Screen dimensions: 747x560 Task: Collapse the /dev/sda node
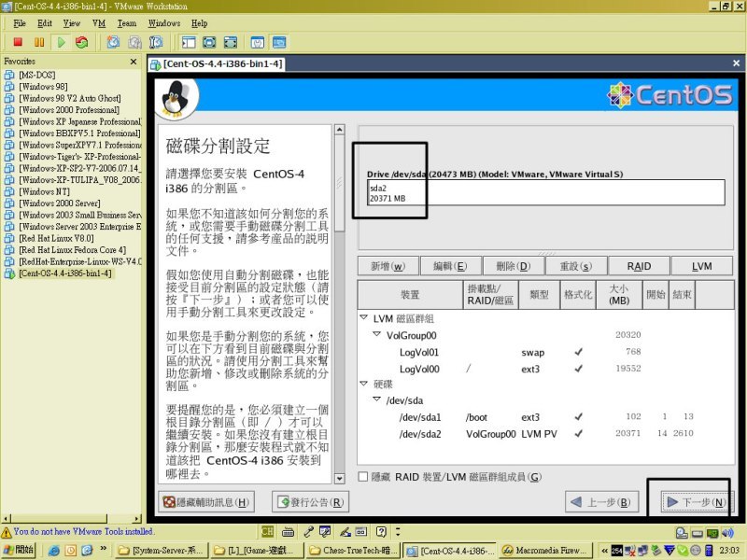pyautogui.click(x=377, y=399)
